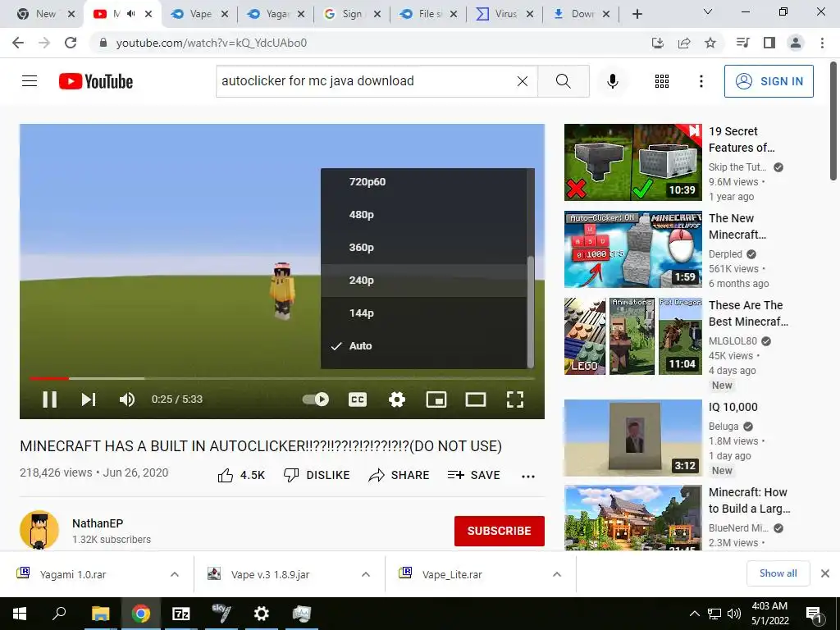Toggle the autoplay switch in player
Screen dimensions: 840x630
(x=316, y=399)
